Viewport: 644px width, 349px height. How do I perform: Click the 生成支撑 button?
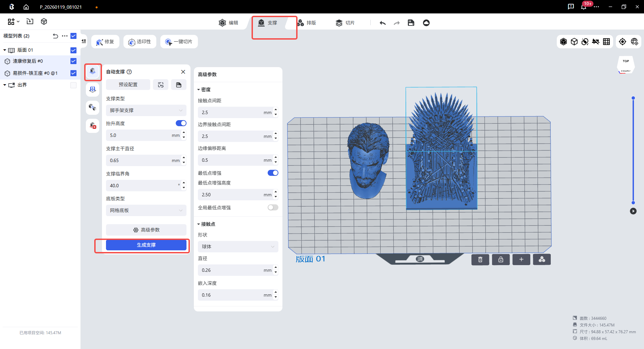[146, 245]
